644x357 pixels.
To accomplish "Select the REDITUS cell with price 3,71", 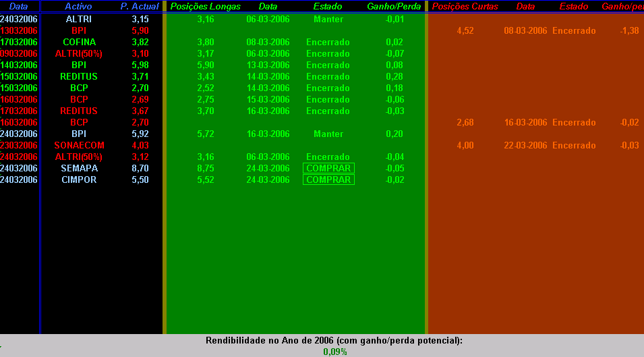I will click(x=79, y=76).
